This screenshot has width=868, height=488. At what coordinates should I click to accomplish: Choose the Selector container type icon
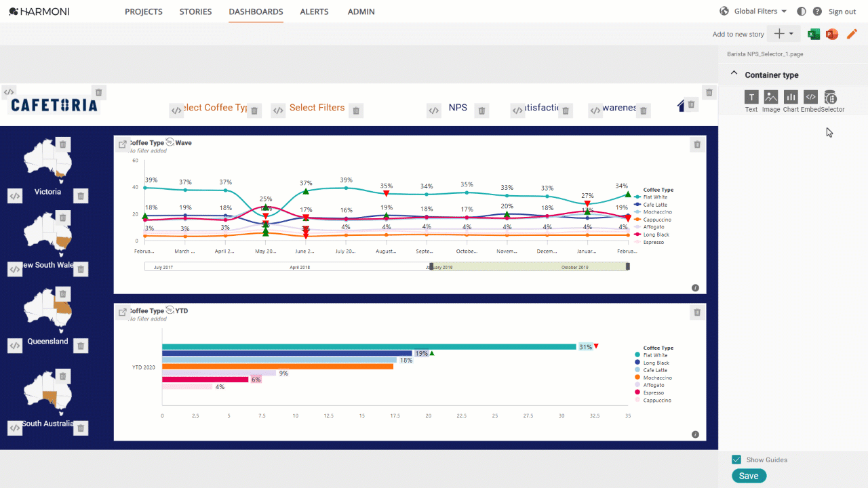pos(831,97)
